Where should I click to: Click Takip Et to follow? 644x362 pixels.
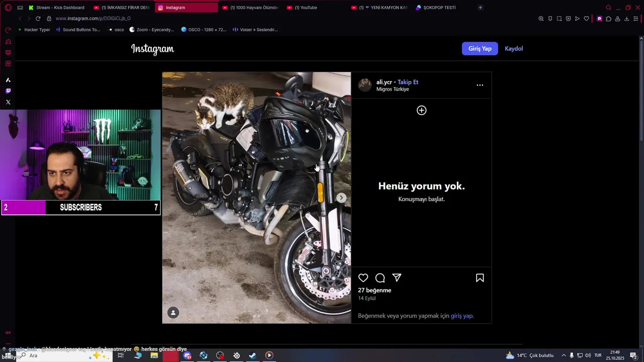[x=408, y=82]
